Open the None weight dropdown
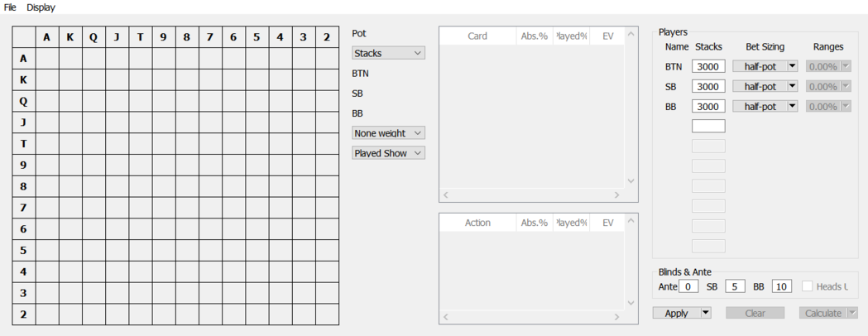This screenshot has height=336, width=868. pos(388,132)
